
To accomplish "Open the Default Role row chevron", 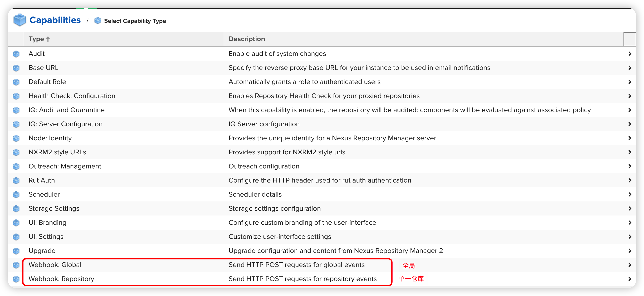I will (629, 82).
